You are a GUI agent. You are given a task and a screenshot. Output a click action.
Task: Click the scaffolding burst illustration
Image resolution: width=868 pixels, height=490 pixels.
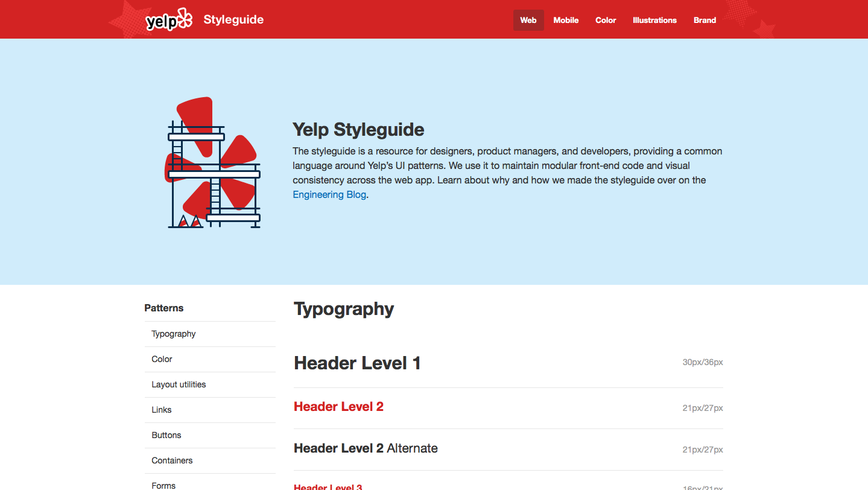pyautogui.click(x=212, y=162)
